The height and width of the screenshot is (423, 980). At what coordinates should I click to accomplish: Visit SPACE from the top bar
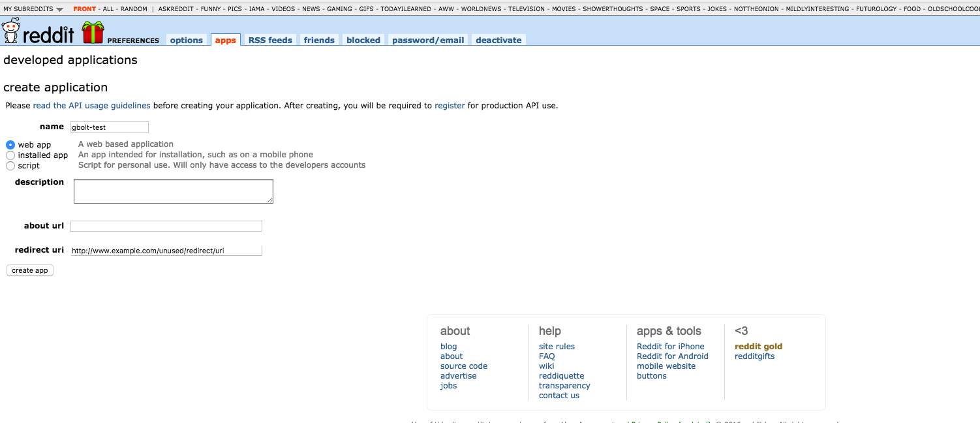[x=660, y=9]
